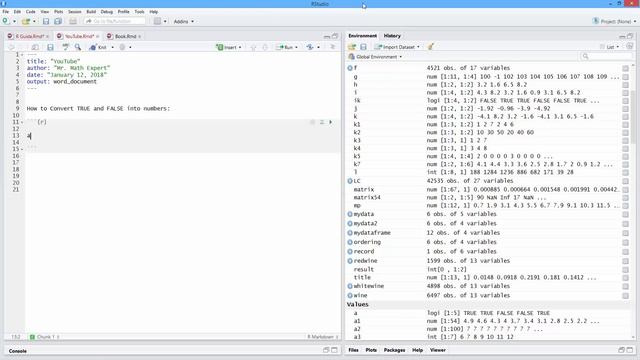
Task: Open Run options dropdown arrow
Action: (296, 47)
